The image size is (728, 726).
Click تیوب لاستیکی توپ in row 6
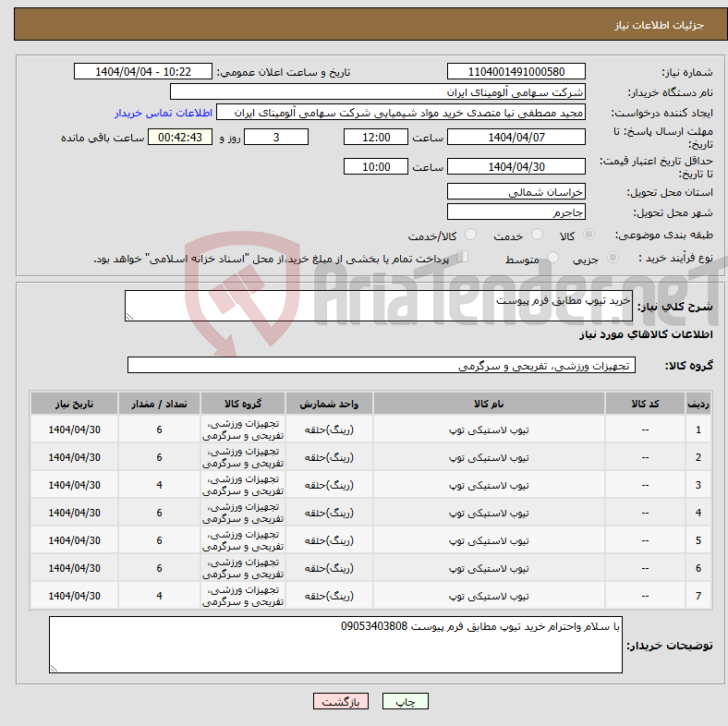click(489, 569)
